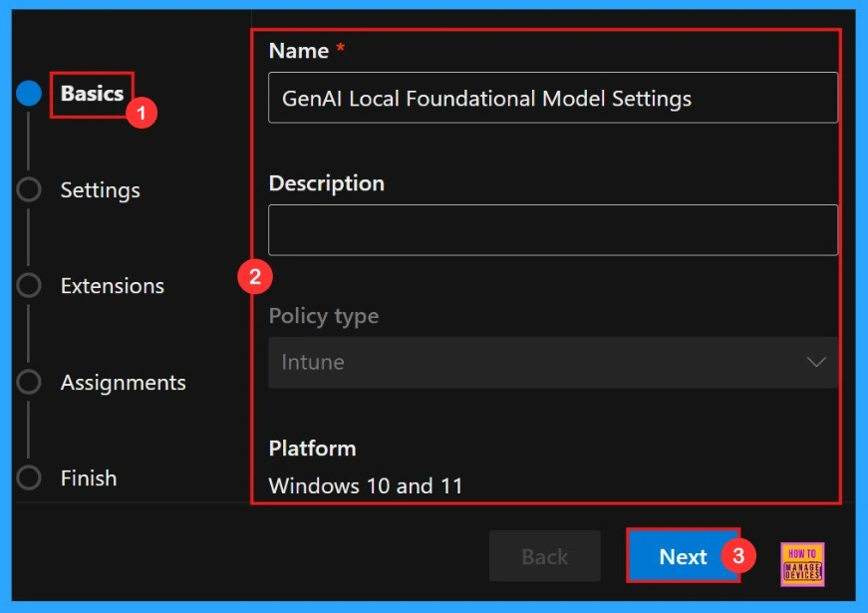868x613 pixels.
Task: Click the Settings step indicator circle
Action: coord(29,189)
